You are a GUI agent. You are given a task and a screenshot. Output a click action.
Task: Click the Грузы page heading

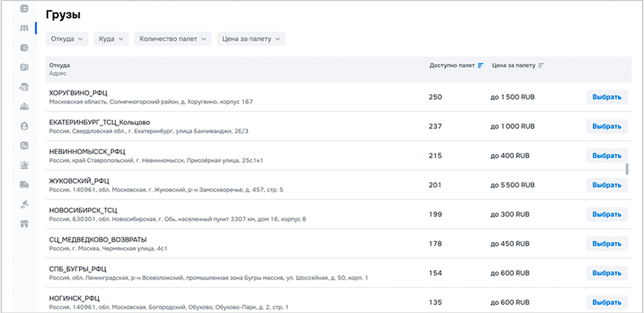(63, 15)
